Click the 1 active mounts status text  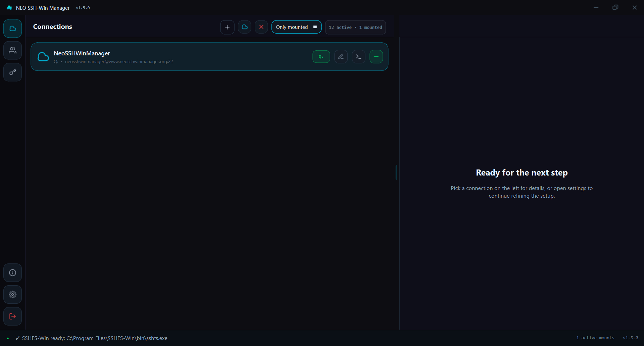pyautogui.click(x=595, y=338)
